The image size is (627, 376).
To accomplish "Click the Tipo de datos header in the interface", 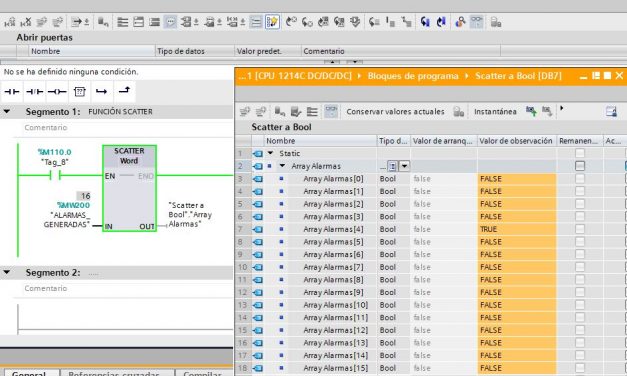I will [x=194, y=51].
